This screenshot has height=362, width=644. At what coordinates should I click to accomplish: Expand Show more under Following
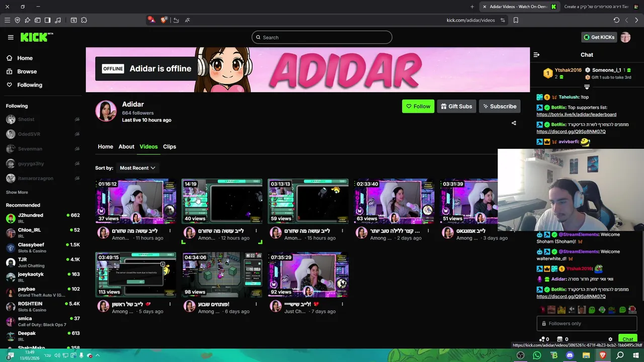click(17, 192)
